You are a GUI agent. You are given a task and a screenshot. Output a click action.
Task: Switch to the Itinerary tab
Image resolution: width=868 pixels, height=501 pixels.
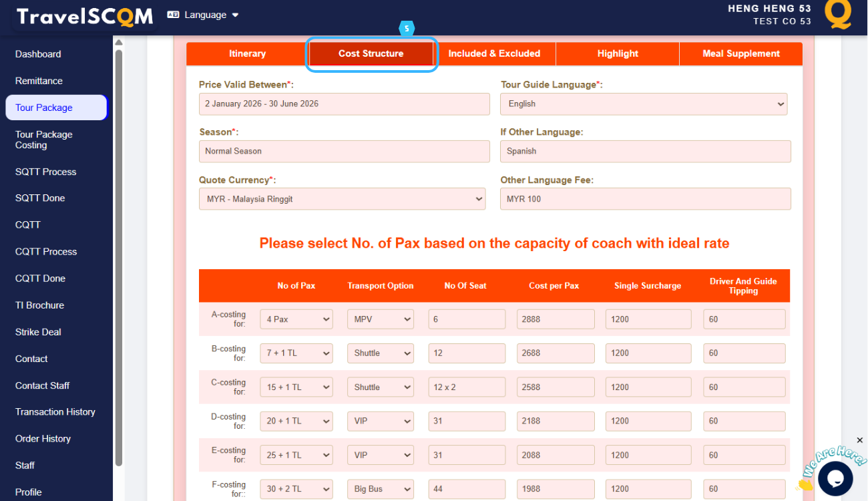tap(247, 54)
